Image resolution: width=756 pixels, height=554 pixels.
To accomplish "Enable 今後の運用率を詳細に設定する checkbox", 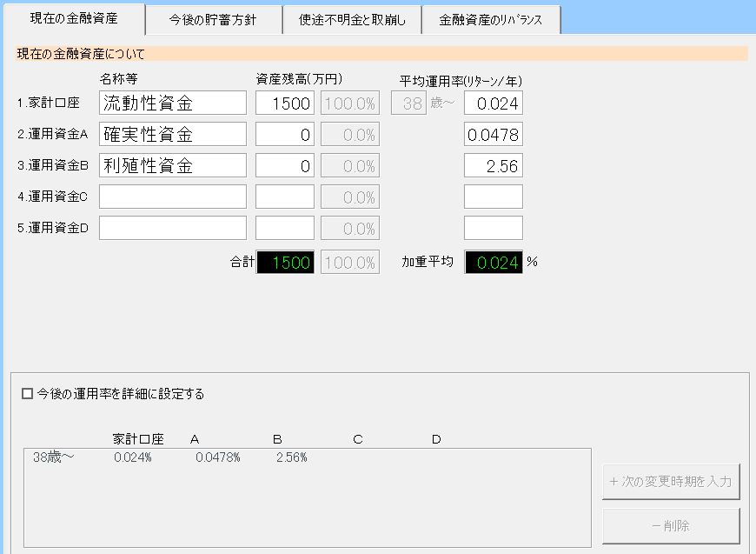I will [28, 394].
